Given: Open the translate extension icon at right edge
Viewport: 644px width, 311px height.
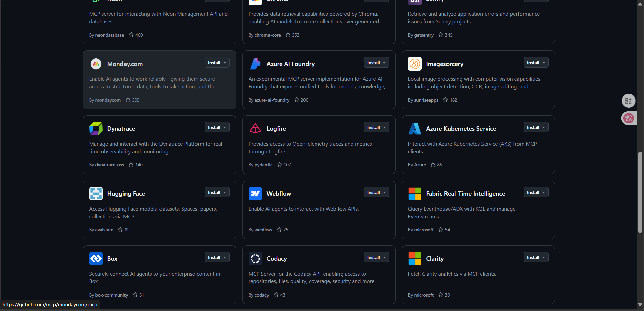Looking at the screenshot, I should 629,118.
